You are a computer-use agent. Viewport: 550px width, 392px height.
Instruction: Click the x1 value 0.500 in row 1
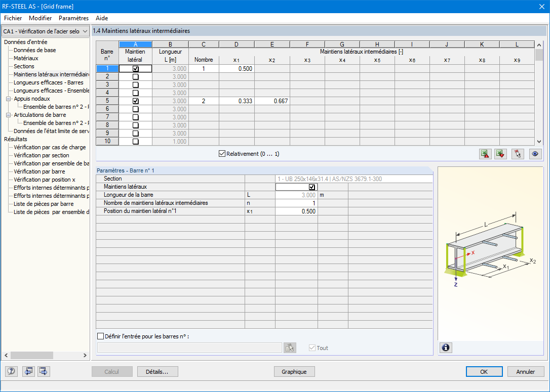(x=237, y=69)
